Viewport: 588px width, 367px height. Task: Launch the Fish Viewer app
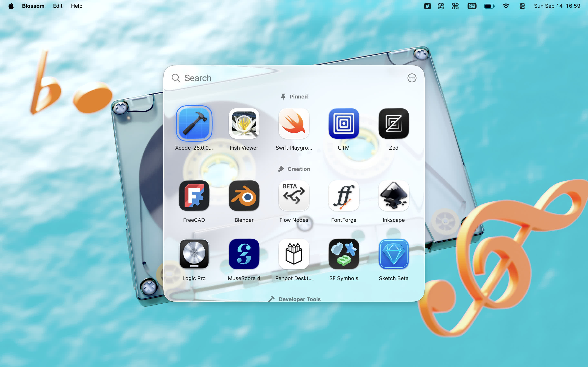coord(244,123)
